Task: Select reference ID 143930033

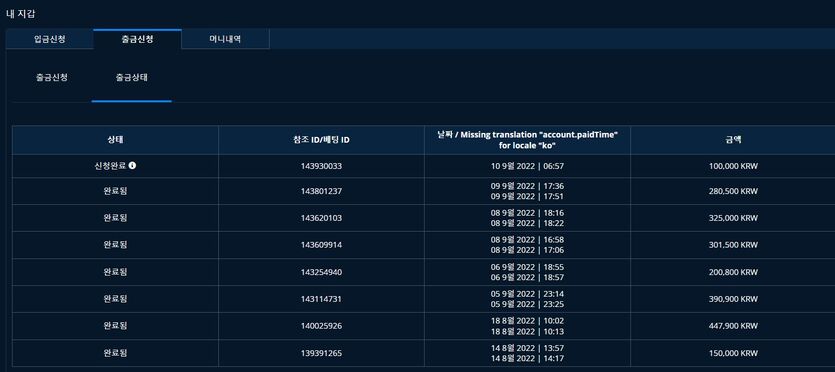Action: pos(321,166)
